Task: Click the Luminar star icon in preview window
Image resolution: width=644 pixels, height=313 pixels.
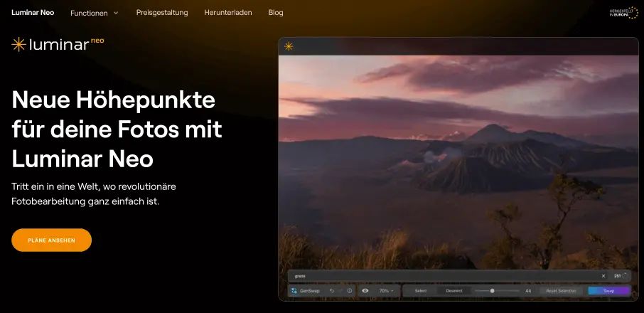Action: [289, 46]
